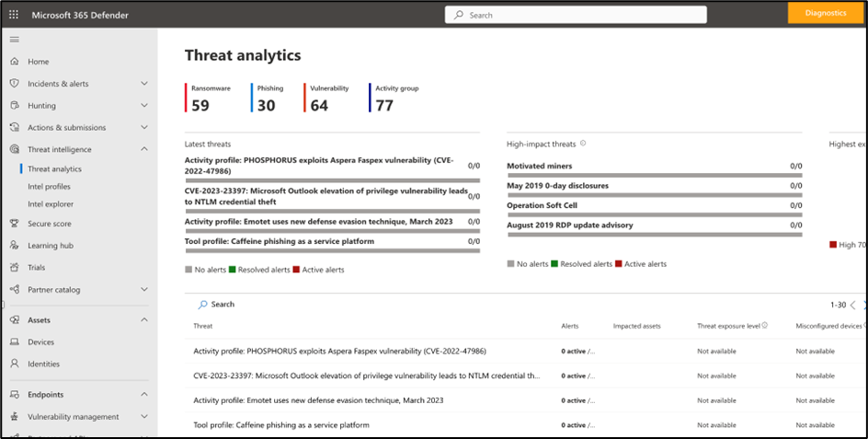Click green Resolved alerts legend swatch under High-impact threats
The image size is (868, 439).
click(554, 264)
